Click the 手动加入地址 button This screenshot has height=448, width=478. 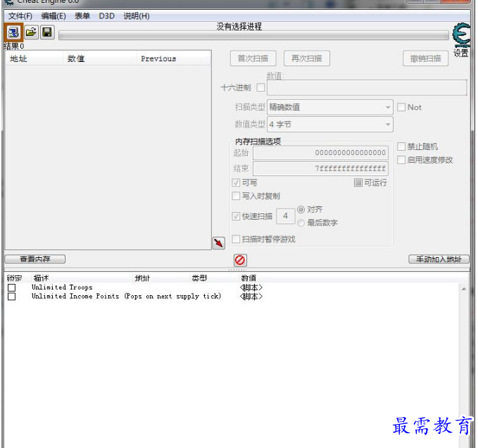coord(439,259)
